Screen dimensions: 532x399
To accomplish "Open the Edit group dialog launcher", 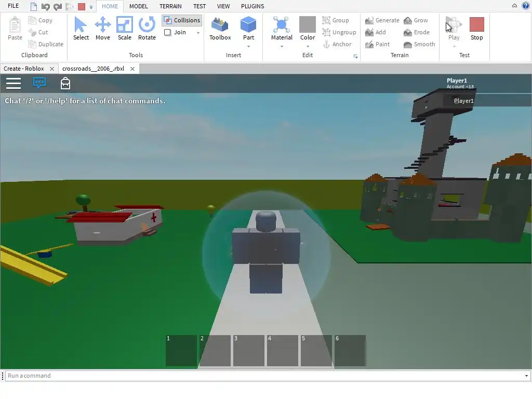I will tap(355, 56).
